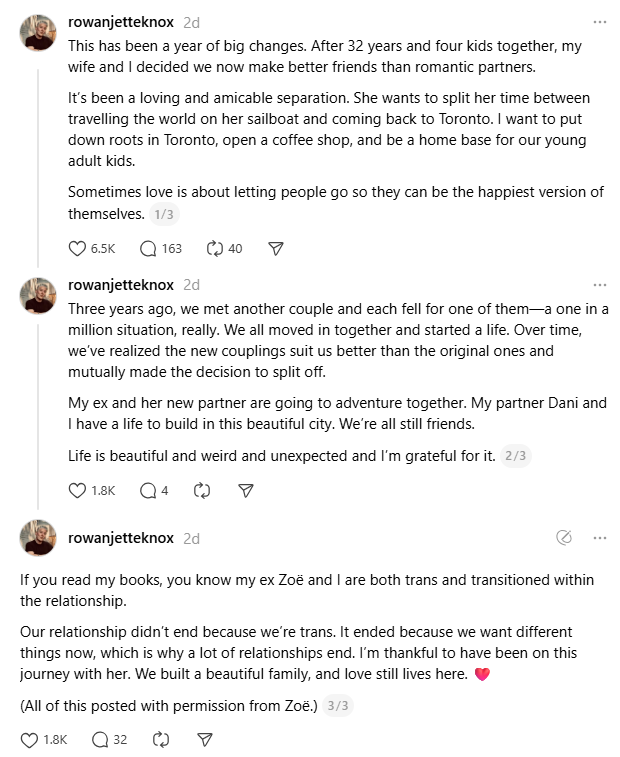
Task: Share the first post via paper plane icon
Action: tap(276, 248)
